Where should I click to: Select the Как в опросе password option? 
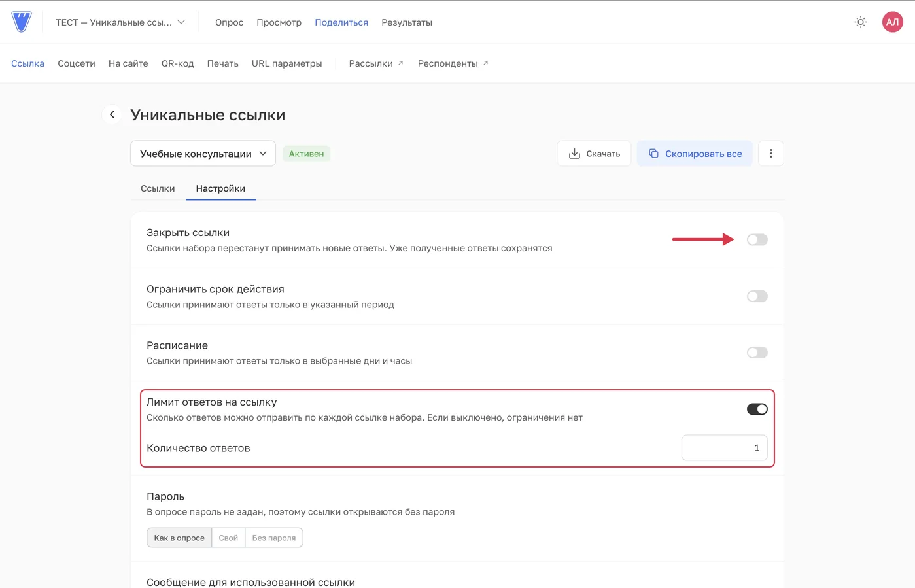(x=179, y=538)
